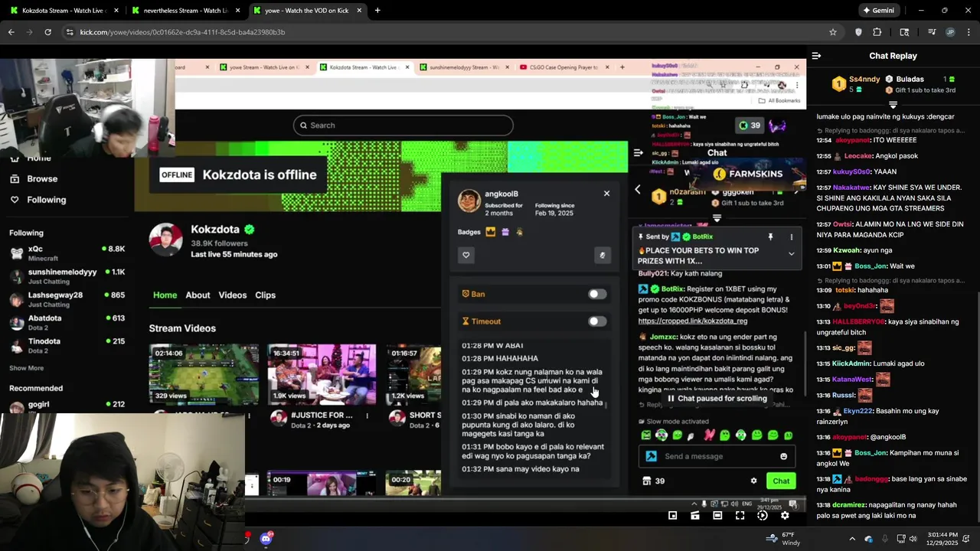
Task: Switch to the Kokzdota Stream browser tab
Action: tap(64, 11)
